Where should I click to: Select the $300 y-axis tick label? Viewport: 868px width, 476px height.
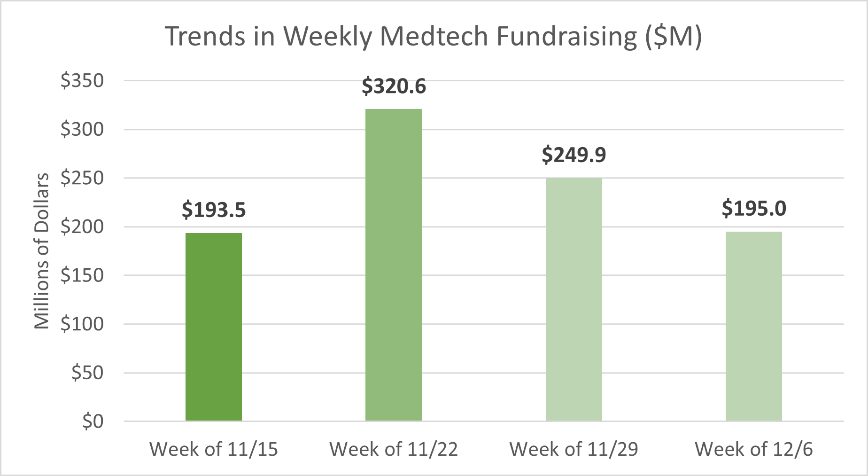(x=82, y=129)
